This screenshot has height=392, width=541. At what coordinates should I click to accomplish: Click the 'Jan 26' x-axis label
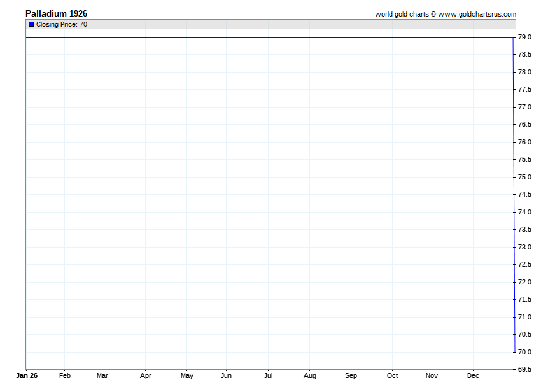click(x=27, y=375)
